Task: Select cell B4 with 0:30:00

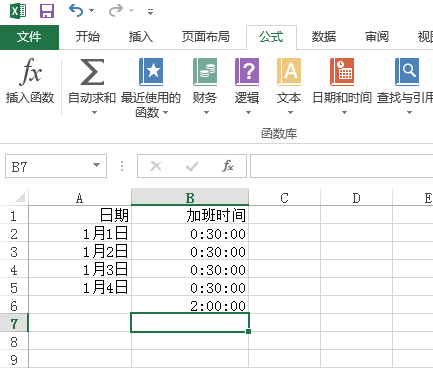Action: pyautogui.click(x=190, y=269)
